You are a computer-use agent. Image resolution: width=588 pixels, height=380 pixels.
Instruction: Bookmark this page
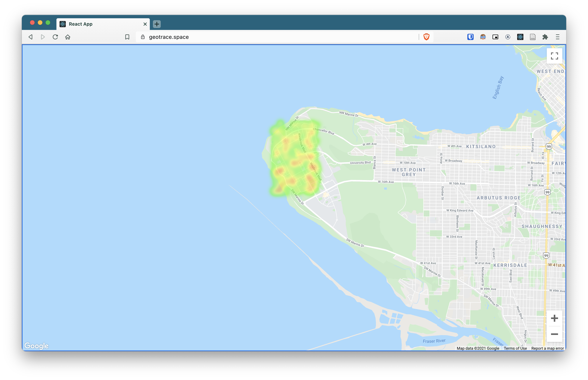(127, 37)
